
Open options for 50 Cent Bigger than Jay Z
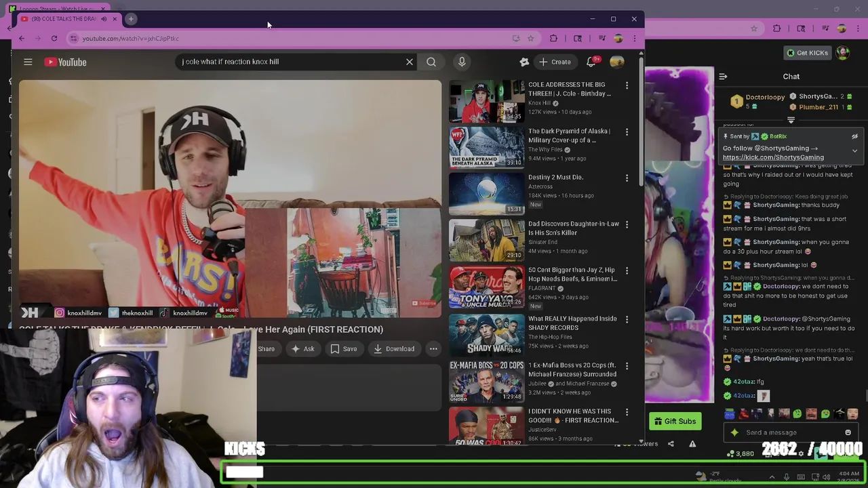click(x=627, y=270)
